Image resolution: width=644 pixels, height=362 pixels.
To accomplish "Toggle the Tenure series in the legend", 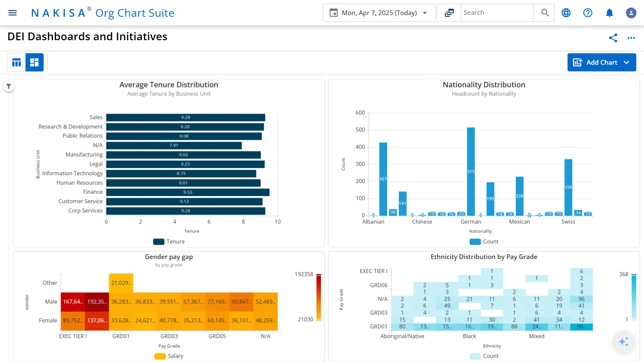I will [x=169, y=241].
